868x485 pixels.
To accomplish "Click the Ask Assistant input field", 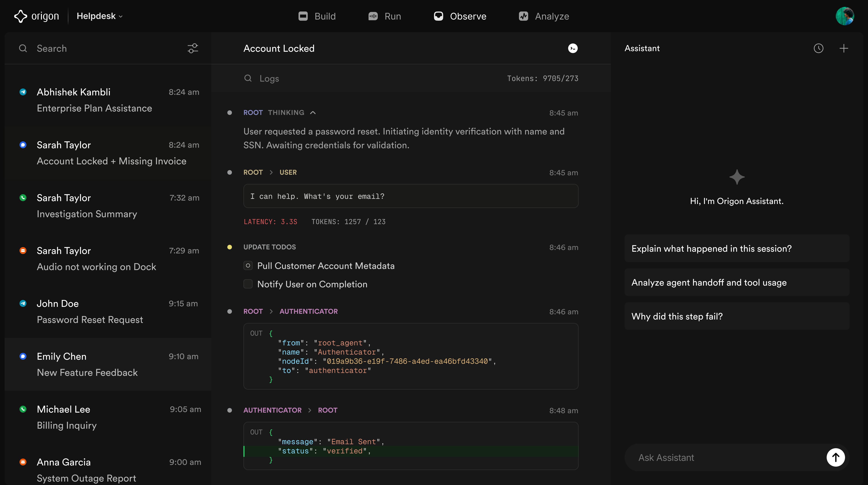I will pyautogui.click(x=708, y=457).
